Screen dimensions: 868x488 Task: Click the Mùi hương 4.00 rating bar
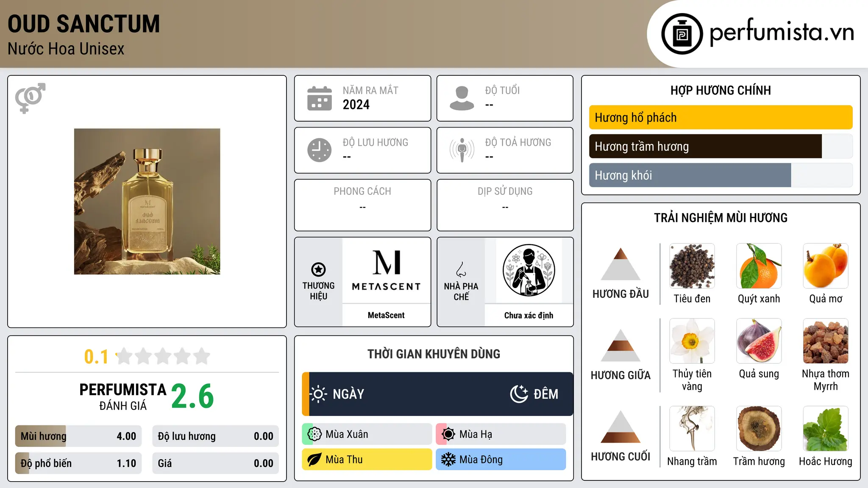[x=78, y=436]
